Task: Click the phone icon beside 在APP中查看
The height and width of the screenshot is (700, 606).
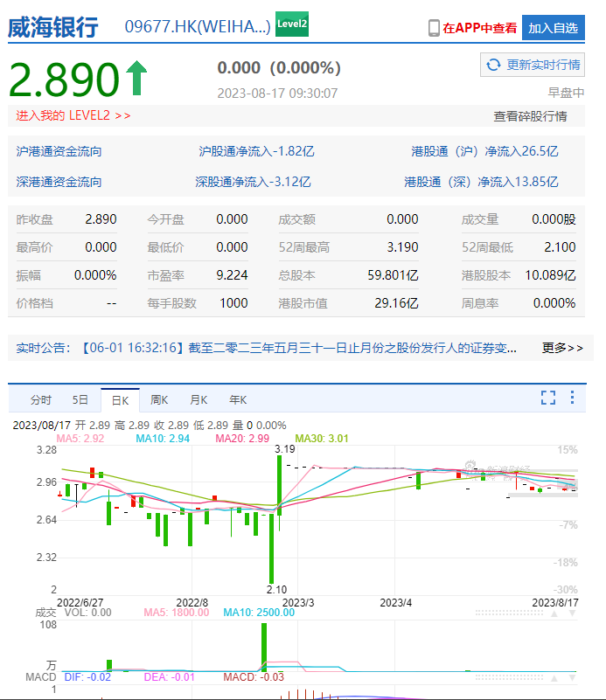Action: pyautogui.click(x=434, y=28)
